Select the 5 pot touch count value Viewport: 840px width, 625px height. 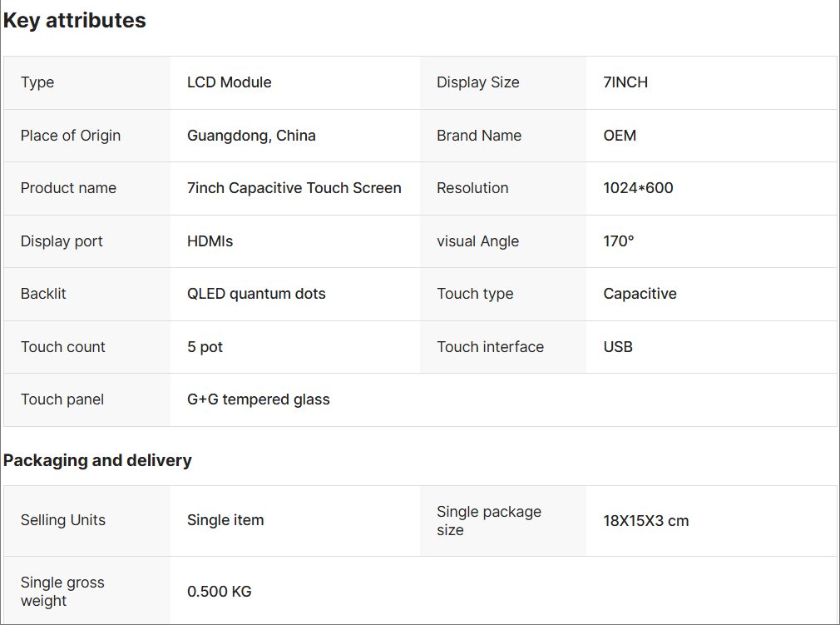click(205, 347)
